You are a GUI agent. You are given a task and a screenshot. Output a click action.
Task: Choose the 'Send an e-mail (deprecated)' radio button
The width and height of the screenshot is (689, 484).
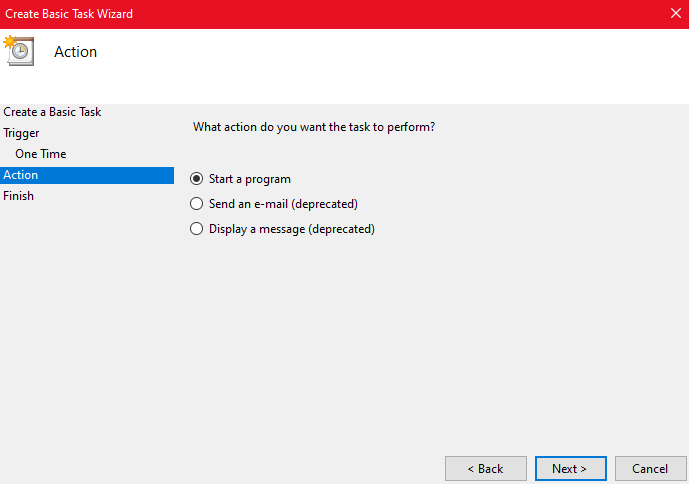196,204
